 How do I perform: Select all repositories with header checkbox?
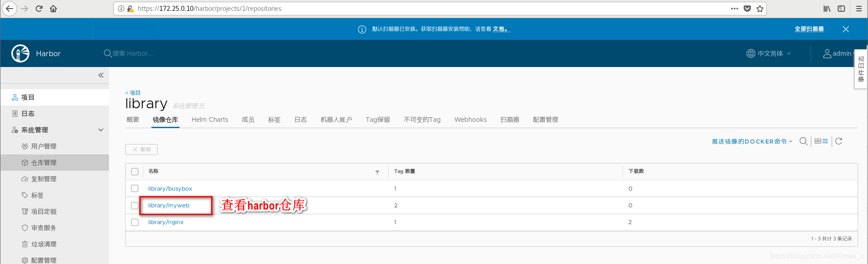[x=135, y=172]
